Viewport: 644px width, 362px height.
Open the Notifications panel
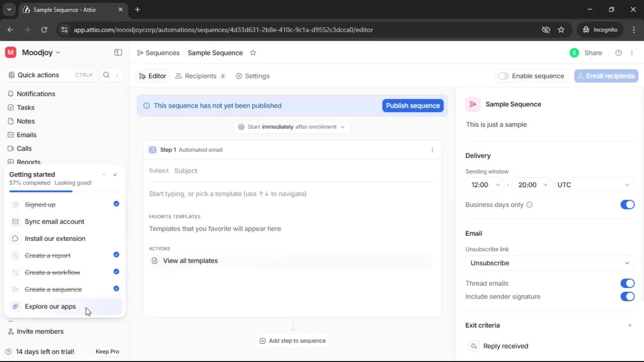point(36,94)
